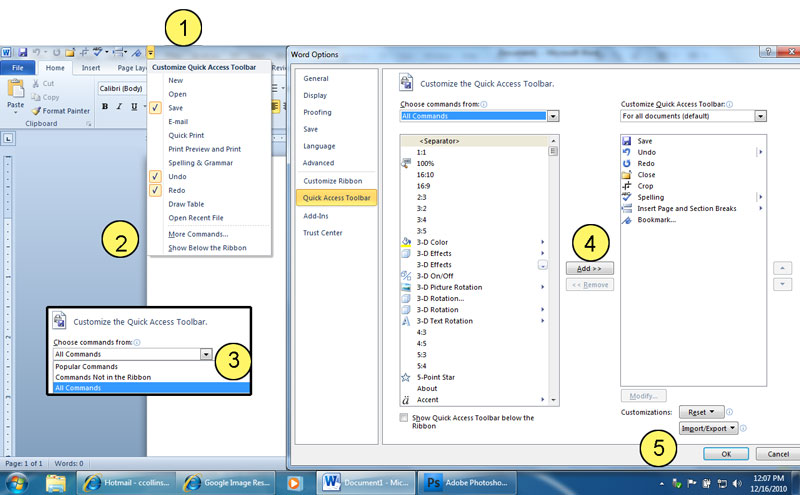The height and width of the screenshot is (495, 800).
Task: Select Quick Print in the dropdown menu
Action: (186, 135)
